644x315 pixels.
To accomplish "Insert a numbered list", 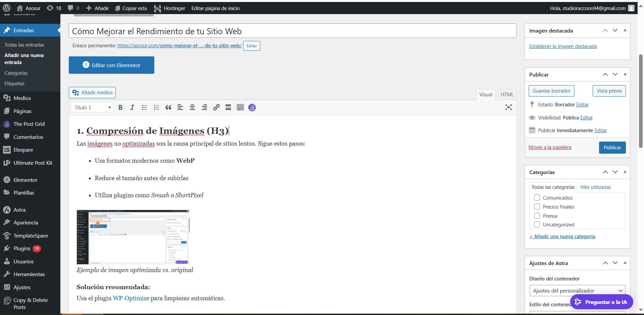I will click(x=156, y=107).
